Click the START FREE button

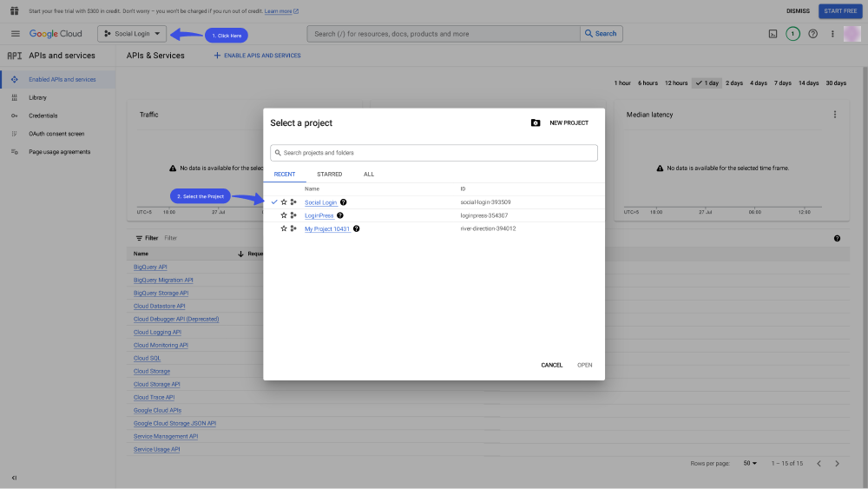[x=840, y=11]
